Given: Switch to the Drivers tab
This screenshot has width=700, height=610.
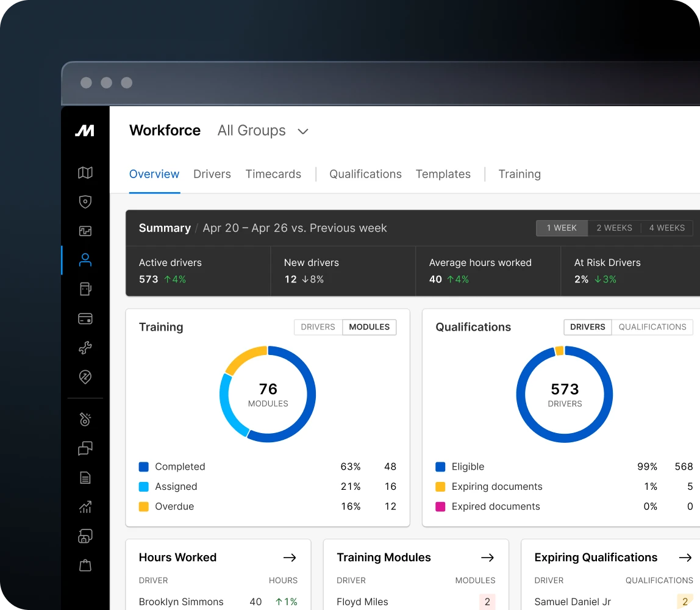Looking at the screenshot, I should [212, 174].
